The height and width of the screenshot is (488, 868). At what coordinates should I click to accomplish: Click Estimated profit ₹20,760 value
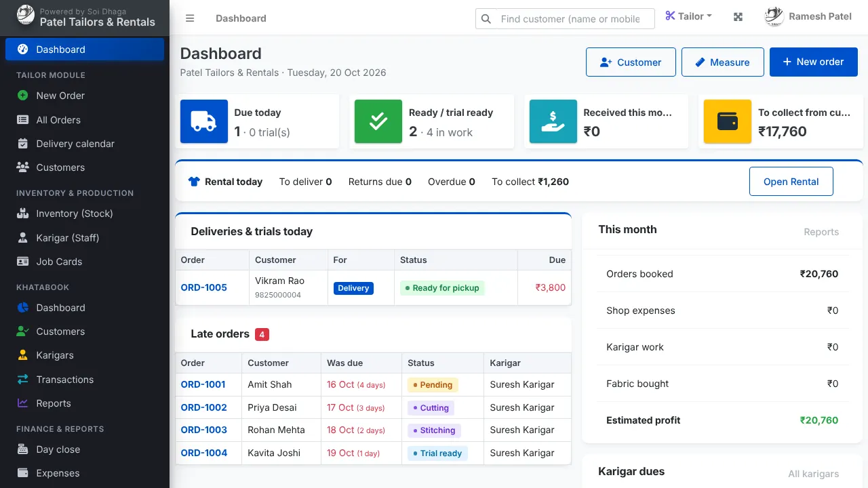click(x=818, y=420)
